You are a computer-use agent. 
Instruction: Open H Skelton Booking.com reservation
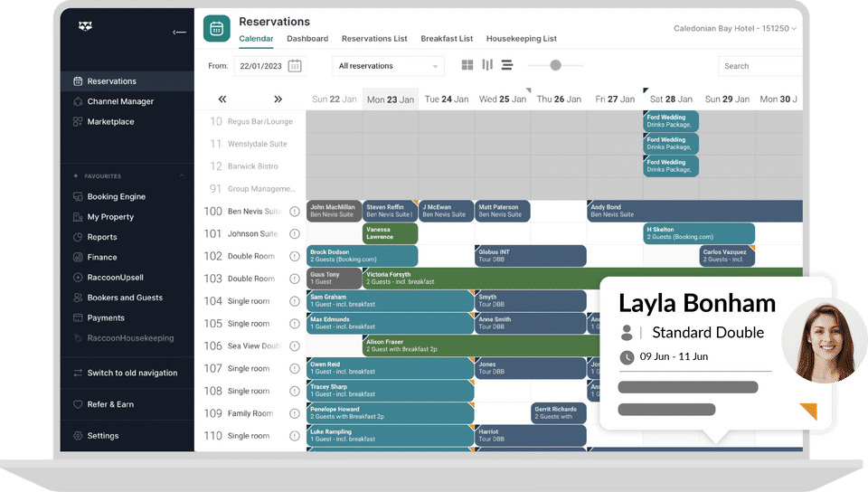coord(699,233)
